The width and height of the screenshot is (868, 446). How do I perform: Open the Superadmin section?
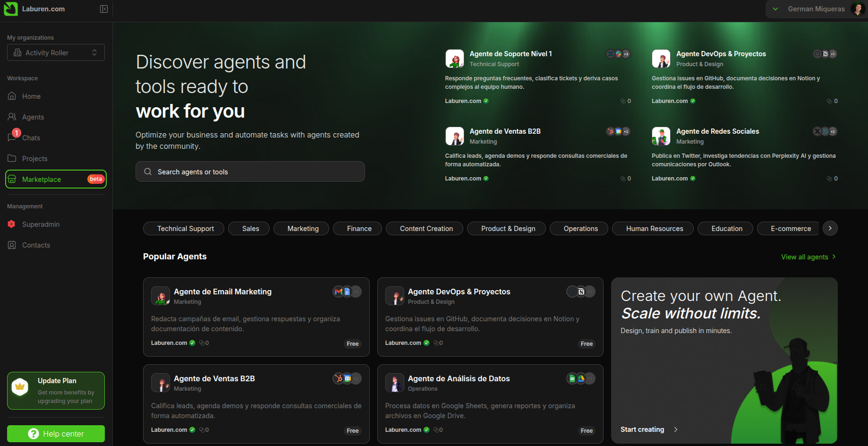point(41,224)
